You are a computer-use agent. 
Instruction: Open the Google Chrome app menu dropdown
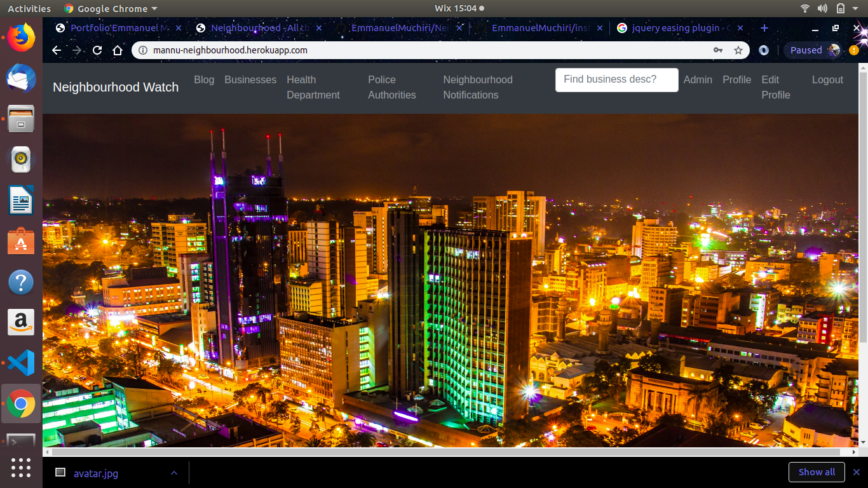point(111,8)
